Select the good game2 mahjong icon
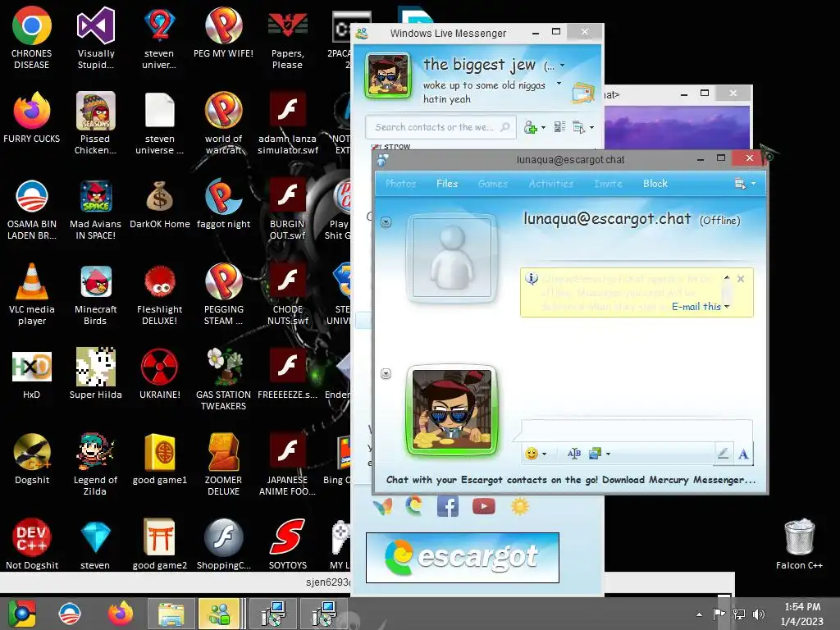The height and width of the screenshot is (630, 840). click(160, 544)
